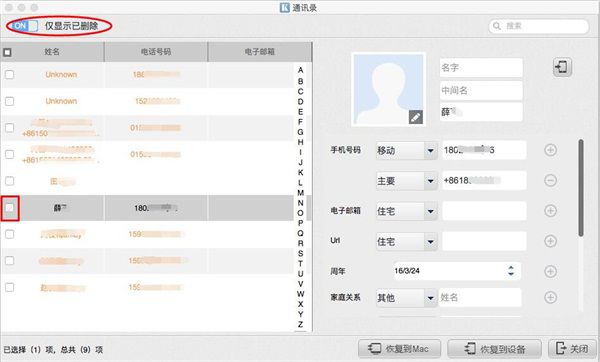Add an email with the plus icon
Screen dimensions: 600x362
(x=550, y=210)
